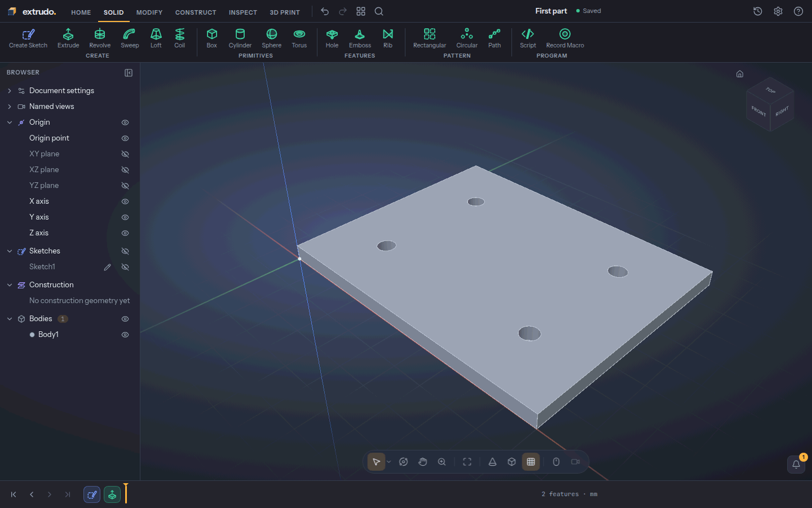The height and width of the screenshot is (508, 812).
Task: Start Record Macro
Action: (565, 38)
